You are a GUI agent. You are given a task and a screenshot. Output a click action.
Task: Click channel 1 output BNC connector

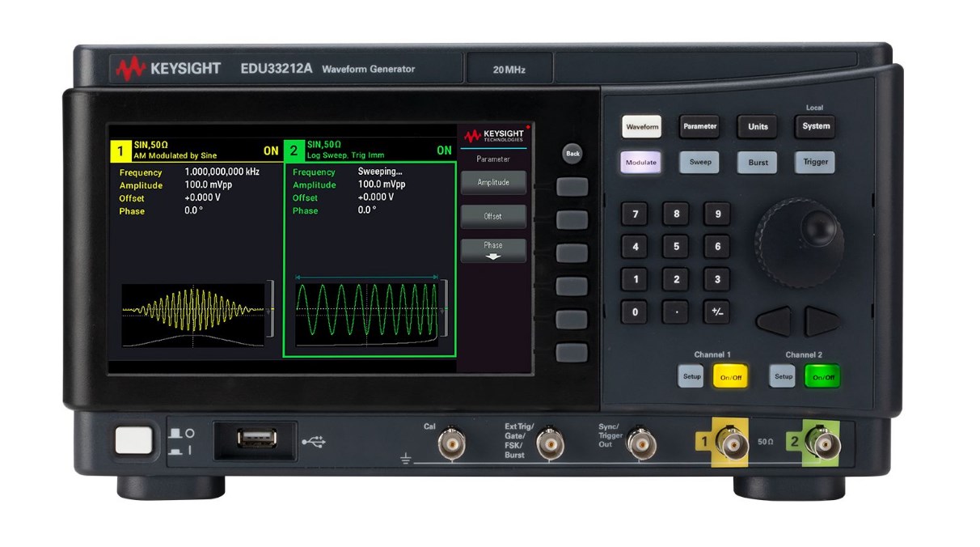pyautogui.click(x=733, y=443)
